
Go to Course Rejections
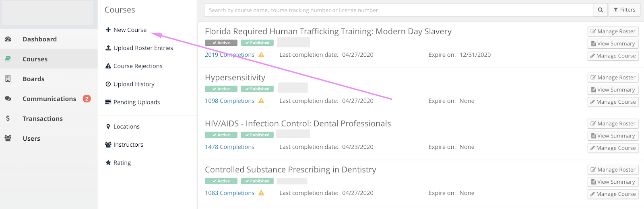[134, 66]
